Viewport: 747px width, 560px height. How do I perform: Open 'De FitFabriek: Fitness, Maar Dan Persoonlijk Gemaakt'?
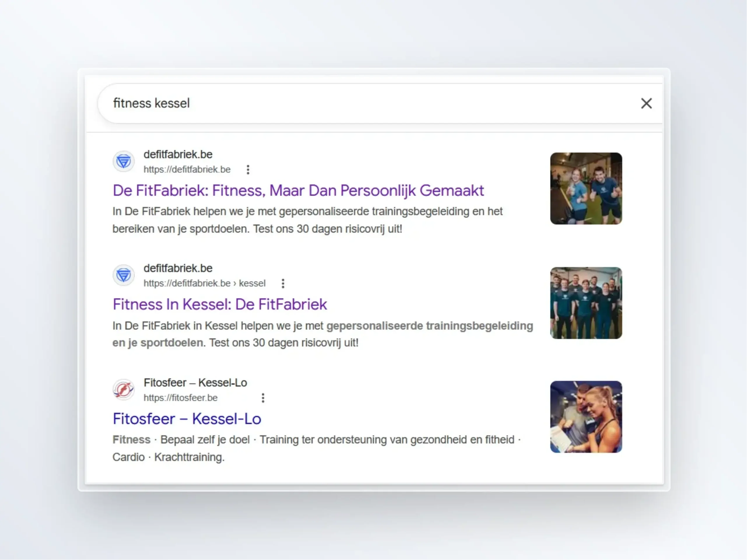(298, 190)
